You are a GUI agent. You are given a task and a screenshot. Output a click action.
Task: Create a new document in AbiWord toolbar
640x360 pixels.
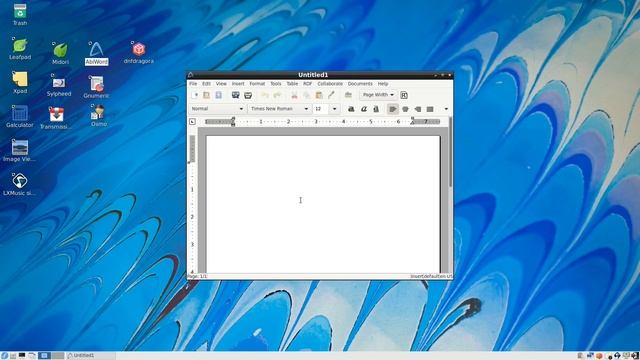point(195,95)
